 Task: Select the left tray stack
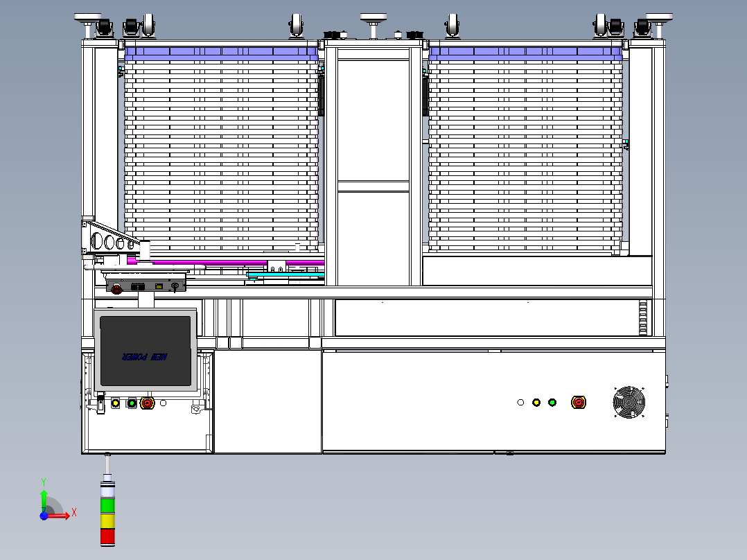point(222,149)
